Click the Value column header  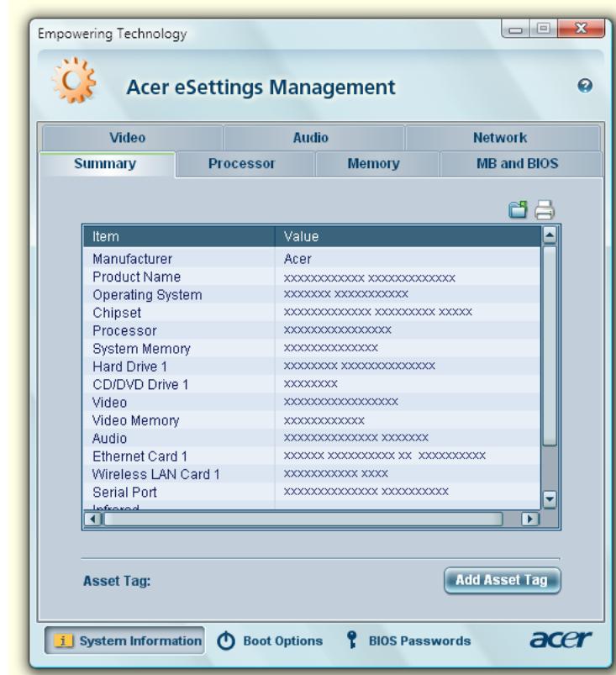coord(408,236)
